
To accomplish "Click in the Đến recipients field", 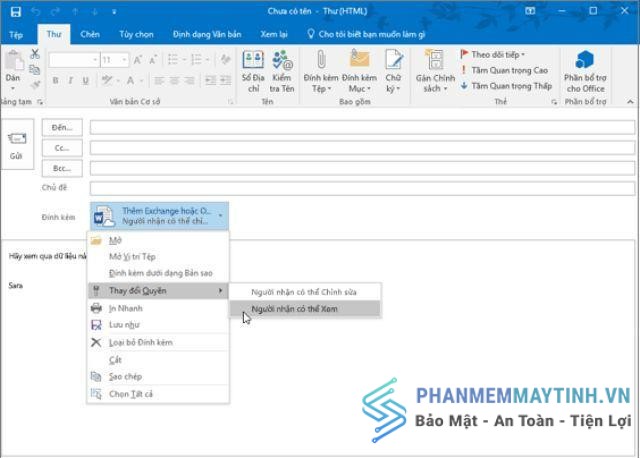I will 362,127.
